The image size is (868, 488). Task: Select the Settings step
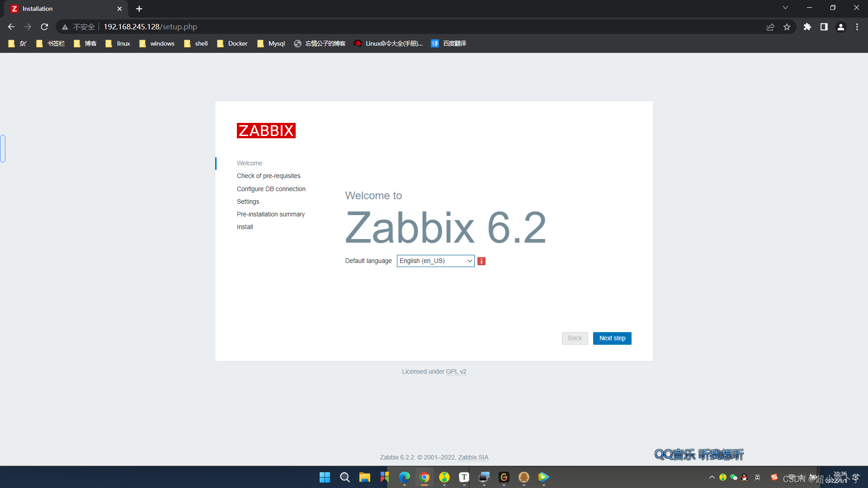(x=248, y=202)
